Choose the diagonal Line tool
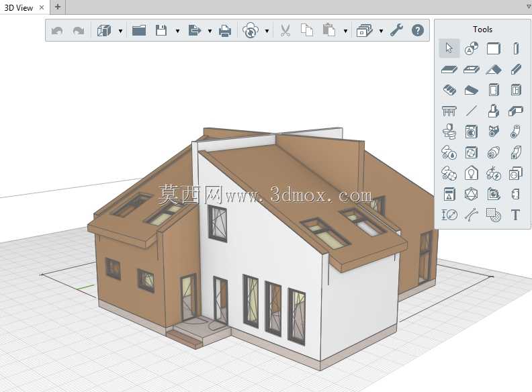This screenshot has height=392, width=532. [x=472, y=111]
